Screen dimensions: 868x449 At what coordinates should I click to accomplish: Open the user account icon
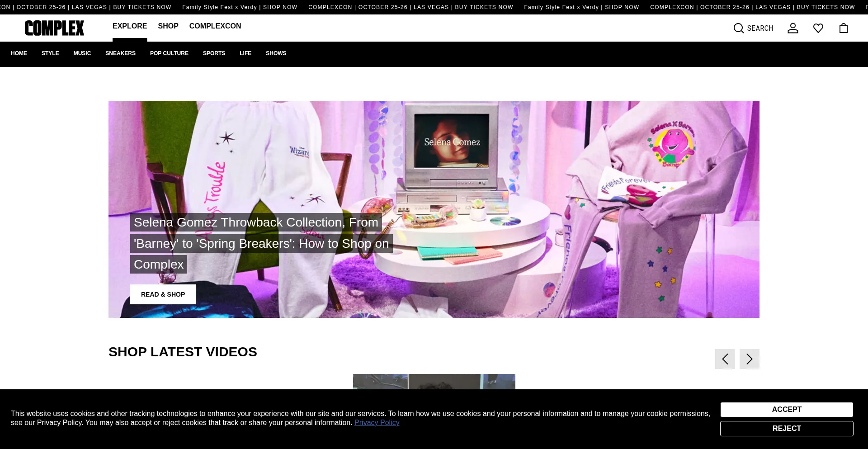(x=793, y=28)
